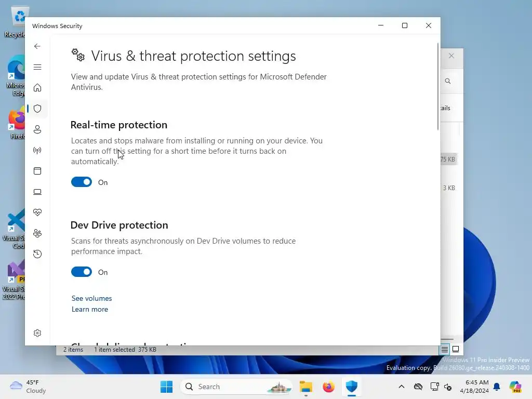
Task: Maximize the Windows Security window
Action: (x=404, y=25)
